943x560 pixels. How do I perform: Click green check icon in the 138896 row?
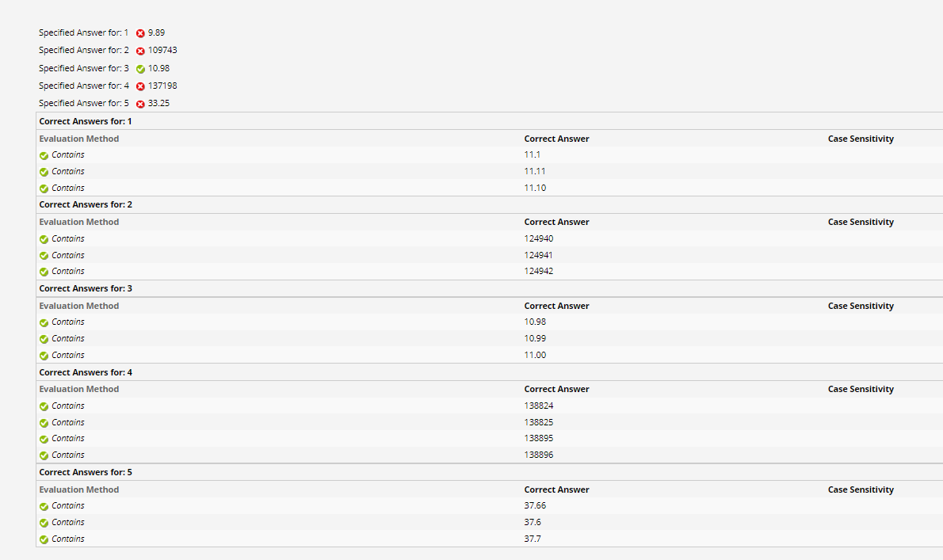(44, 456)
